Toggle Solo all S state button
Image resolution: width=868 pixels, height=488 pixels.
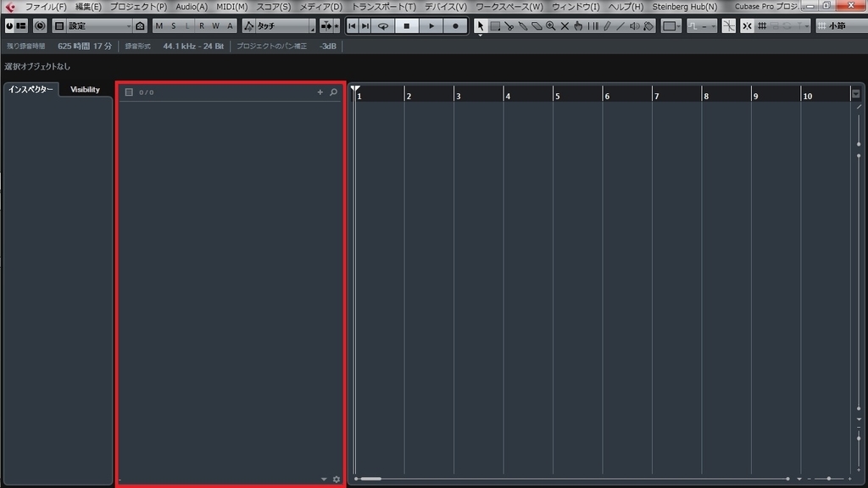click(x=173, y=26)
